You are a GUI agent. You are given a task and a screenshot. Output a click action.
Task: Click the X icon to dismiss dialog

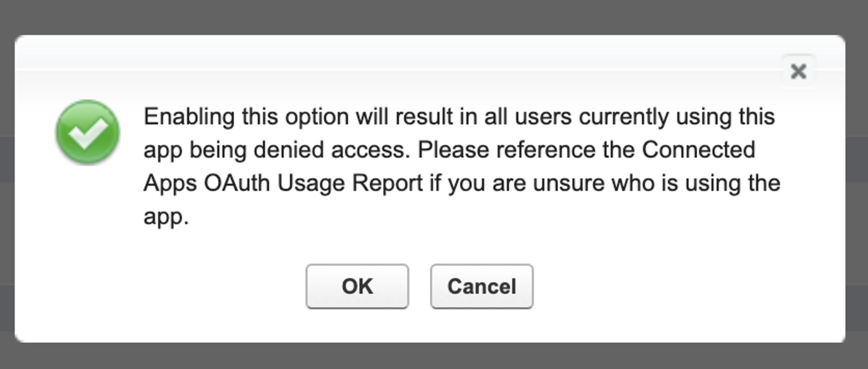click(798, 71)
